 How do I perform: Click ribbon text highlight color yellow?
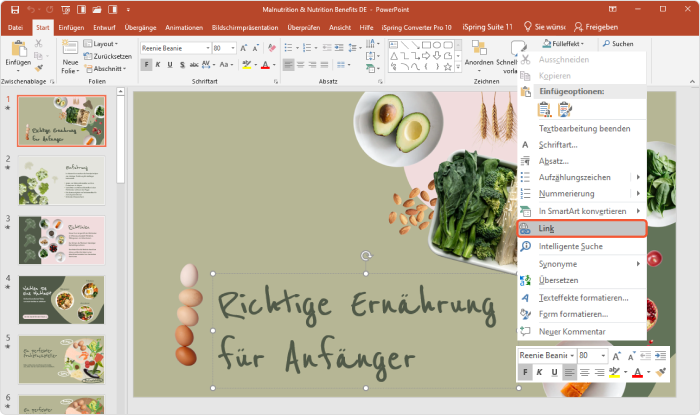pos(246,65)
